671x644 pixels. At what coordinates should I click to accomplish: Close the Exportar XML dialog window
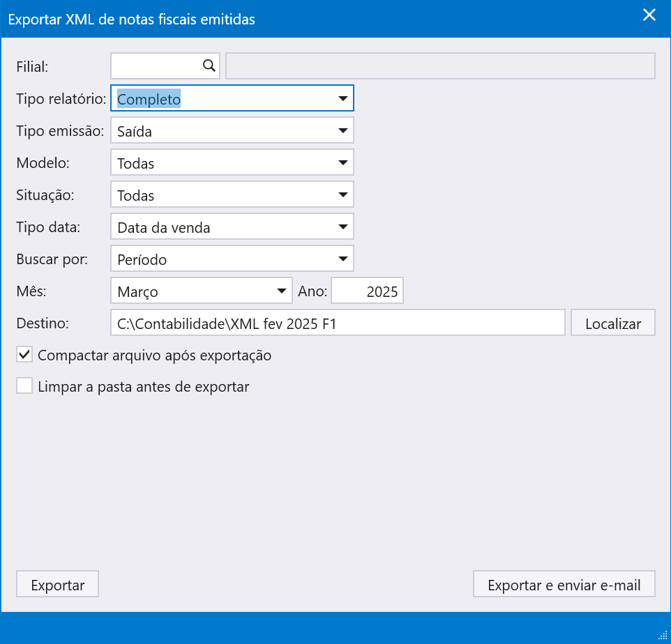[x=649, y=15]
